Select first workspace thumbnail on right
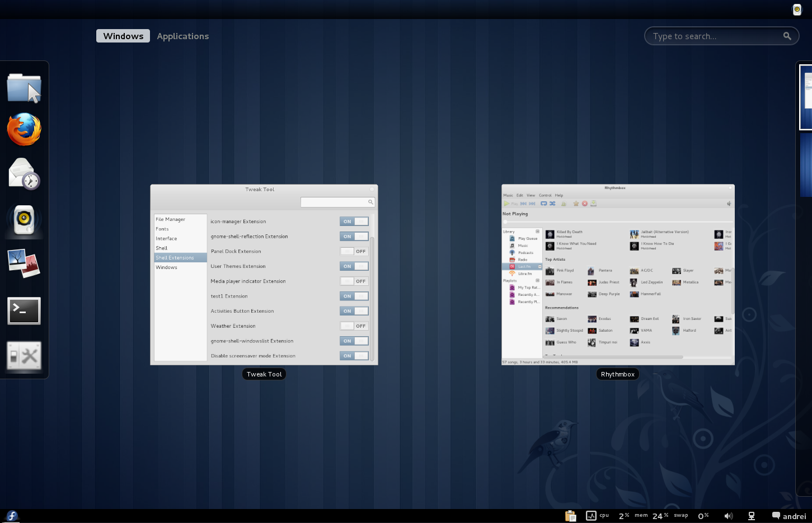This screenshot has width=812, height=523. click(806, 97)
